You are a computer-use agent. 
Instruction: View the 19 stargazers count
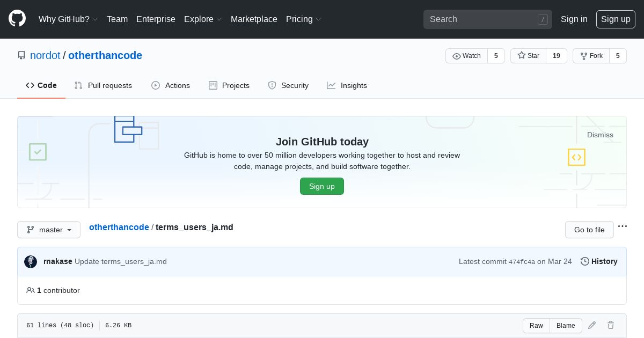click(x=557, y=56)
